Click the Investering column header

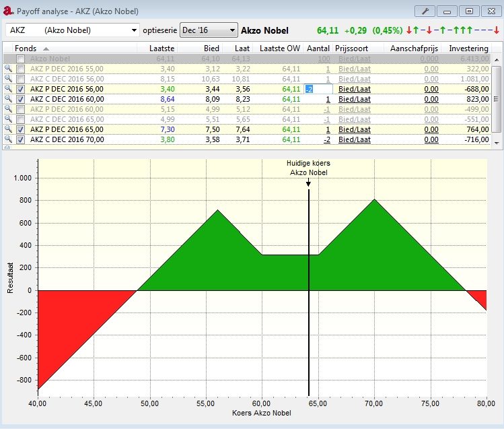coord(468,48)
